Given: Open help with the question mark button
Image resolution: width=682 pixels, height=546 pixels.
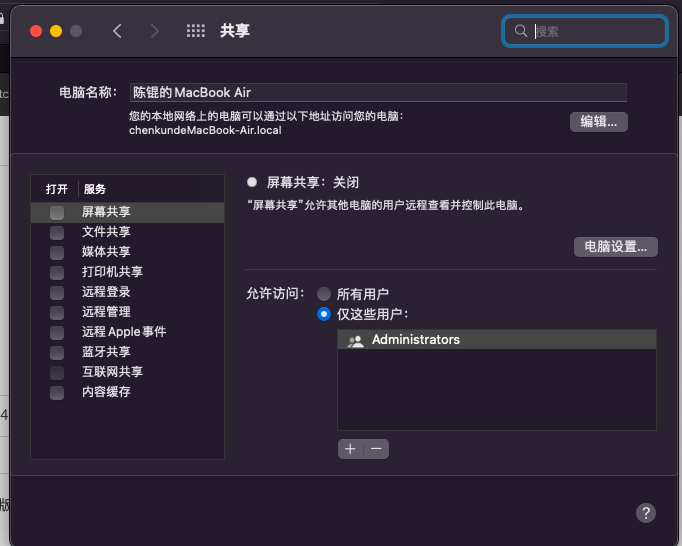Looking at the screenshot, I should point(645,513).
